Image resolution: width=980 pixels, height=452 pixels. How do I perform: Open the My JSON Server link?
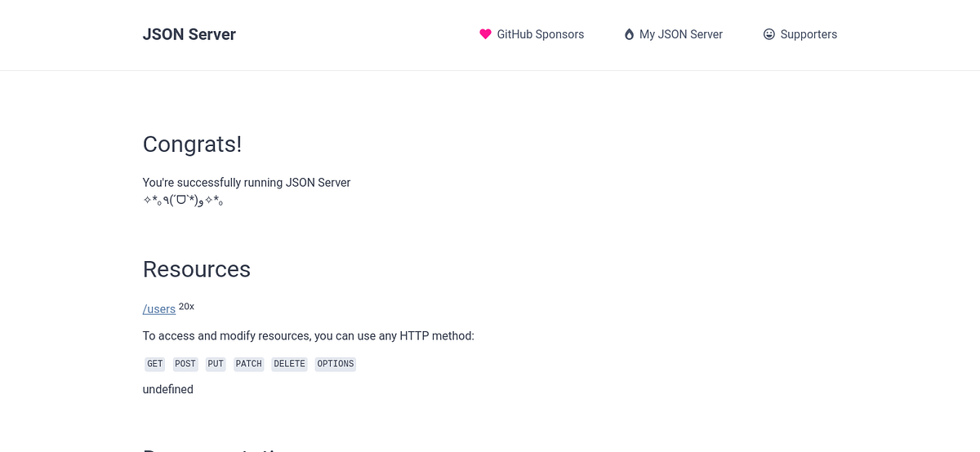point(674,34)
